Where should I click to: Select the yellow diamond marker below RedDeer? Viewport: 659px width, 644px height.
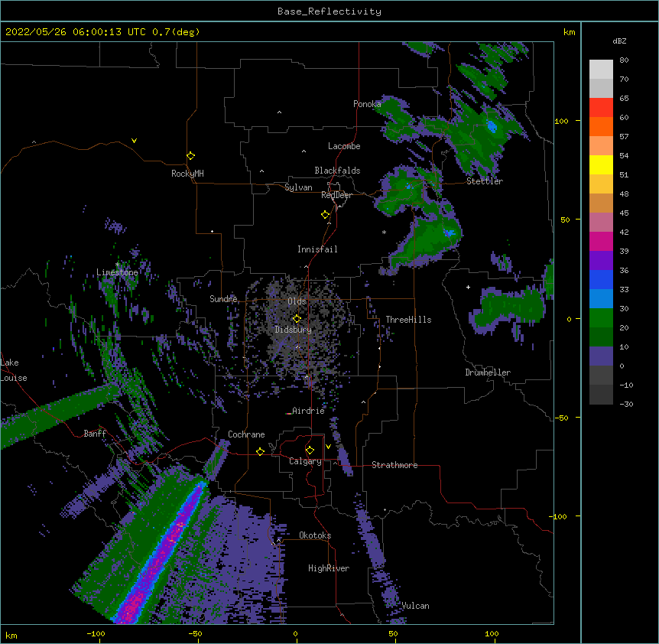click(x=326, y=215)
